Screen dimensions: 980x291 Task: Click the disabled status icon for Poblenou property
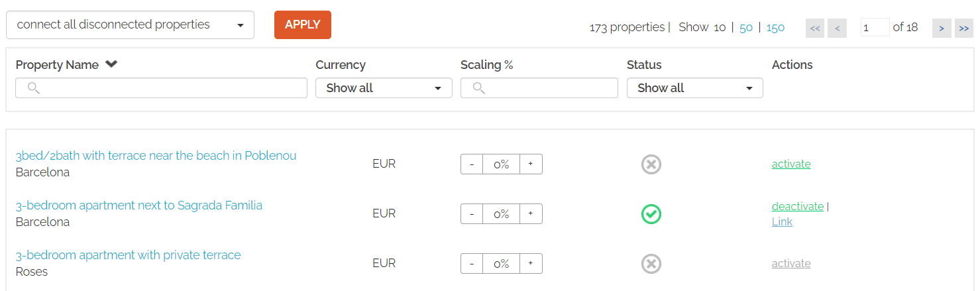click(651, 164)
